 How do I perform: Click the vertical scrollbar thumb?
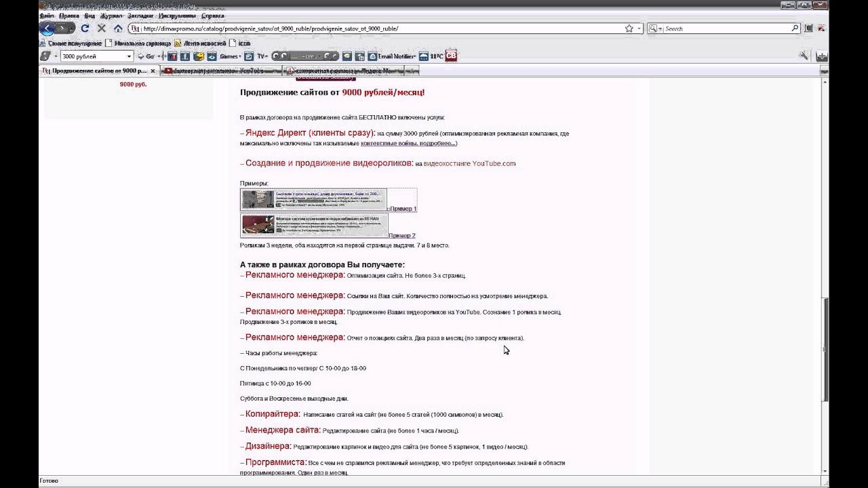click(825, 349)
